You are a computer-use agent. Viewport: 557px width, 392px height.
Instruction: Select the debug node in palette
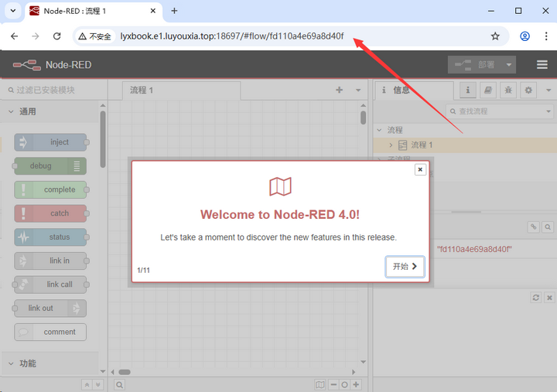[x=51, y=166]
